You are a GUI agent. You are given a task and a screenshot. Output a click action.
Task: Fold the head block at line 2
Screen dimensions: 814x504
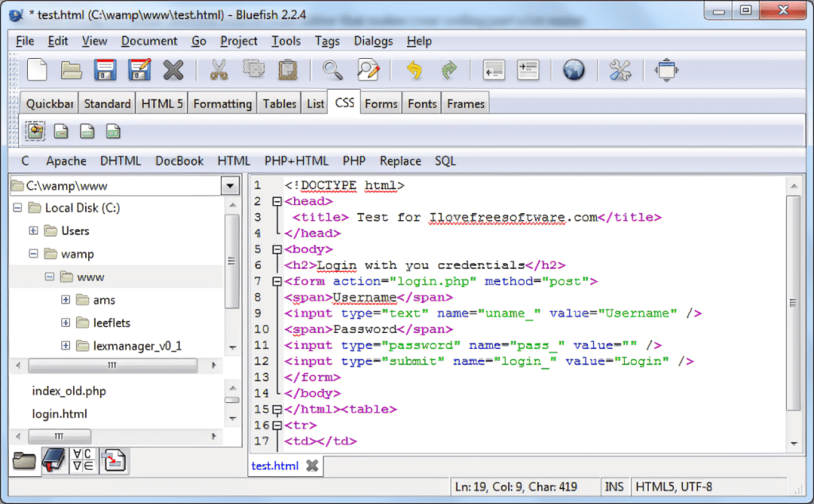277,201
